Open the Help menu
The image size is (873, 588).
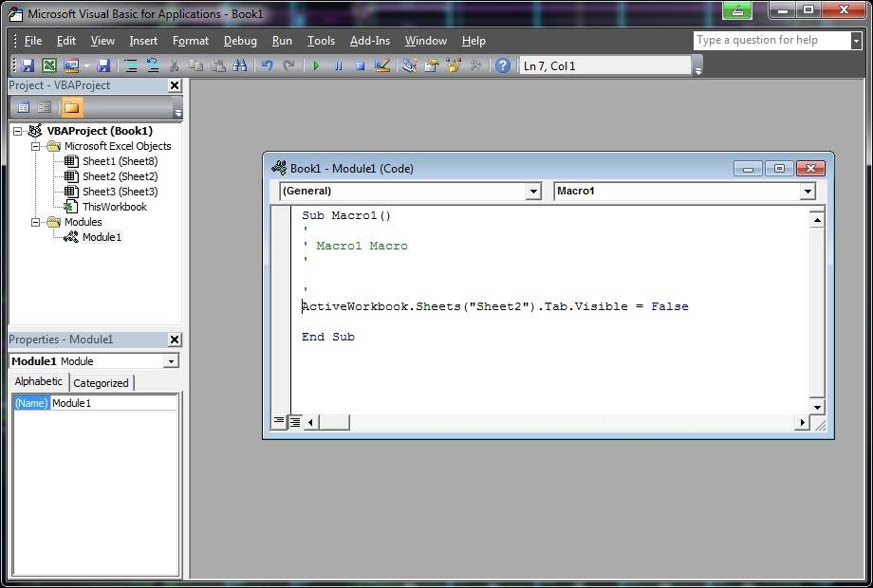click(x=474, y=41)
